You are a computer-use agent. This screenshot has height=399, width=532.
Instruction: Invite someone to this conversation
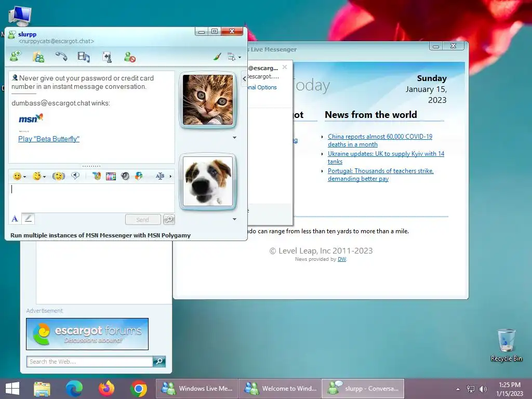pyautogui.click(x=15, y=56)
